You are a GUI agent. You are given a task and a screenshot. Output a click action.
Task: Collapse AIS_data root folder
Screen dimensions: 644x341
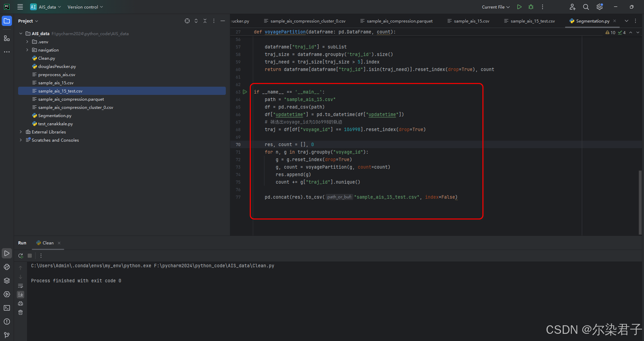point(21,33)
